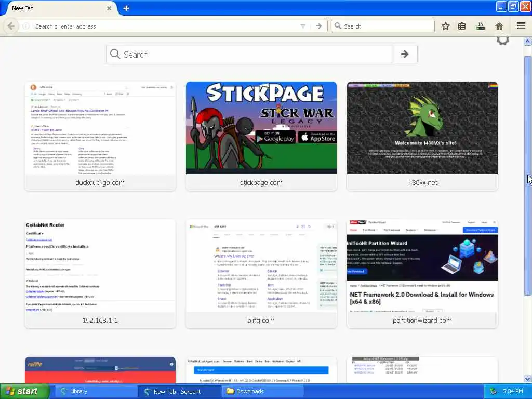Open the red ruffle site tile

pos(100,370)
